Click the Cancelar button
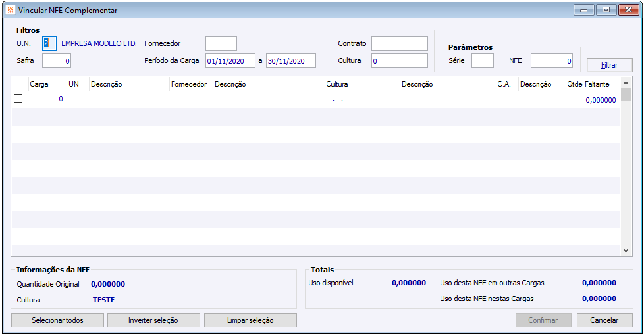Viewport: 644px width, 336px height. pyautogui.click(x=604, y=320)
